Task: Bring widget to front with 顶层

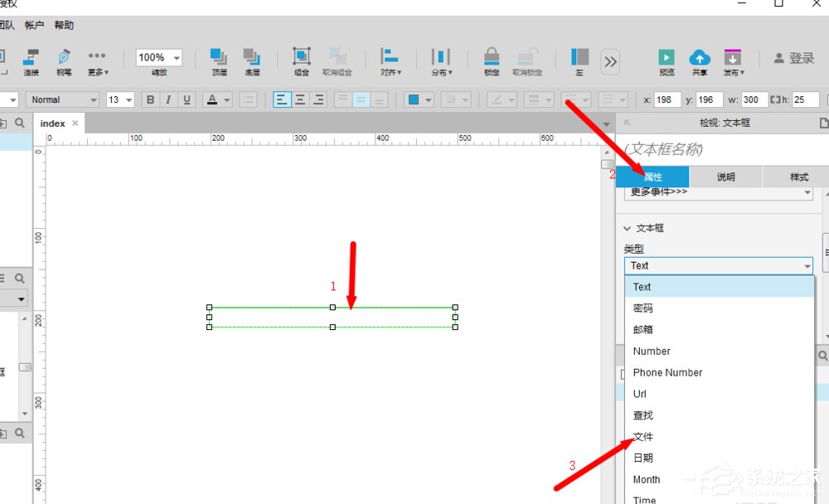Action: pos(219,62)
